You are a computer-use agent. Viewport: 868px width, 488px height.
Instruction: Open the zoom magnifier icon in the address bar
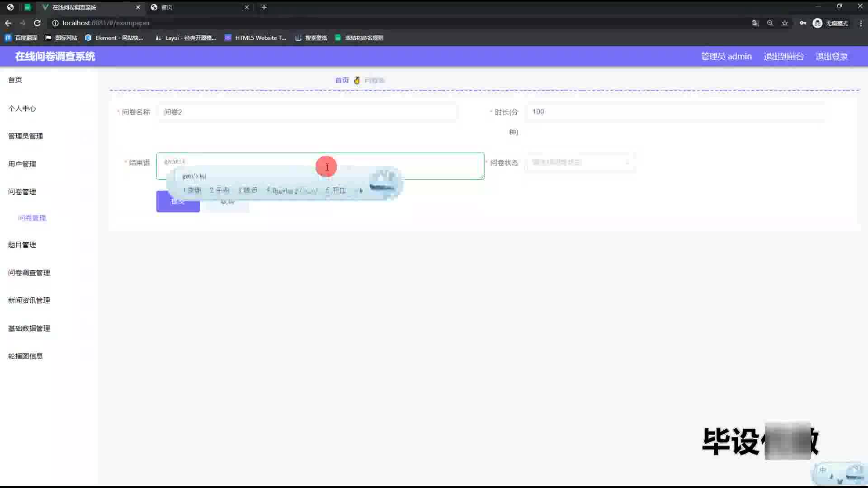click(770, 23)
